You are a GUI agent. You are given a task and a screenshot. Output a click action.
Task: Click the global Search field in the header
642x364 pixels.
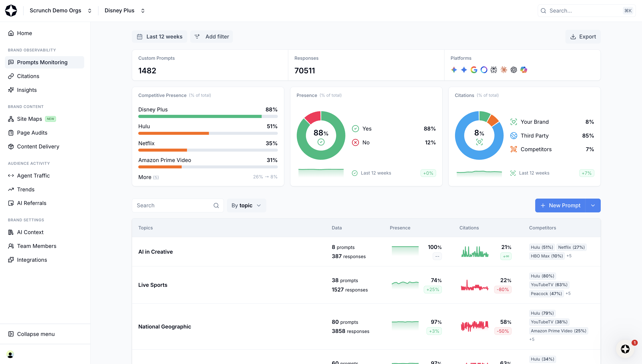(585, 11)
